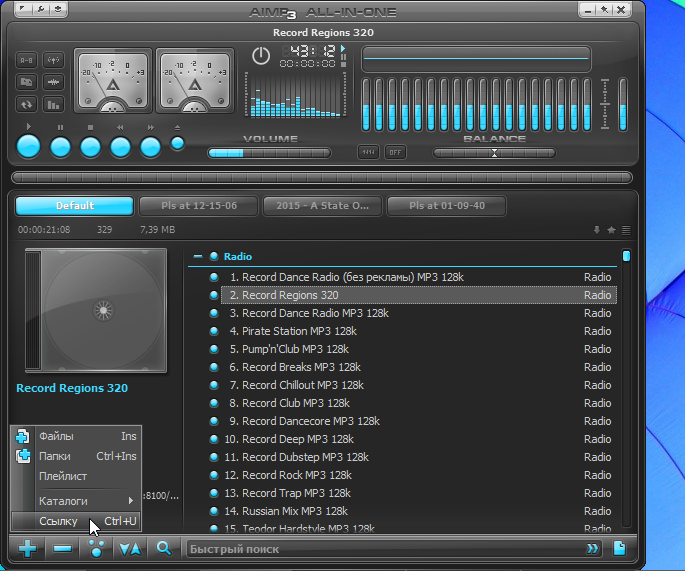685x571 pixels.
Task: Select Record Chillout MP3 128k station
Action: pos(302,385)
